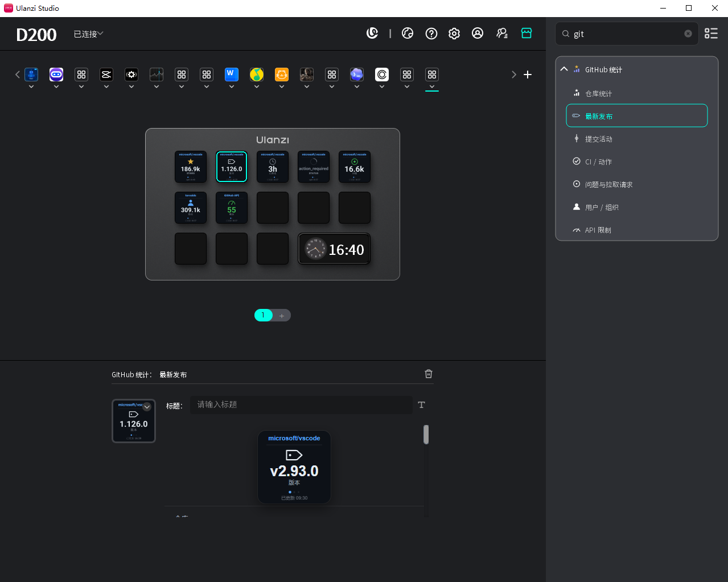The image size is (728, 582).
Task: Choose CI / 动作 action
Action: tap(637, 162)
